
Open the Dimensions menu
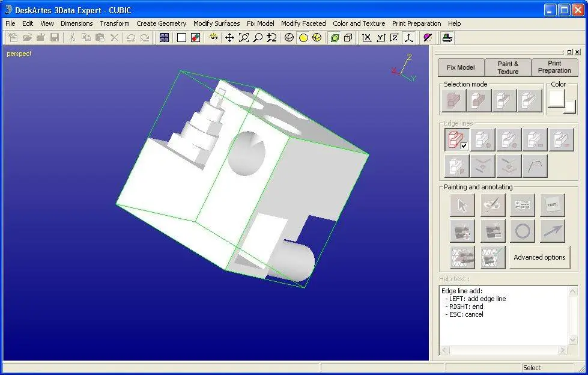76,23
